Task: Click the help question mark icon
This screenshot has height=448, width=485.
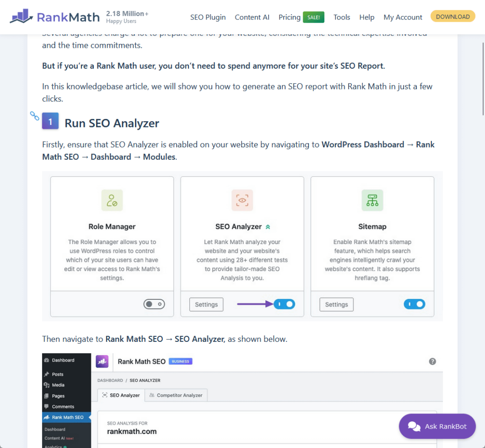Action: pyautogui.click(x=432, y=361)
